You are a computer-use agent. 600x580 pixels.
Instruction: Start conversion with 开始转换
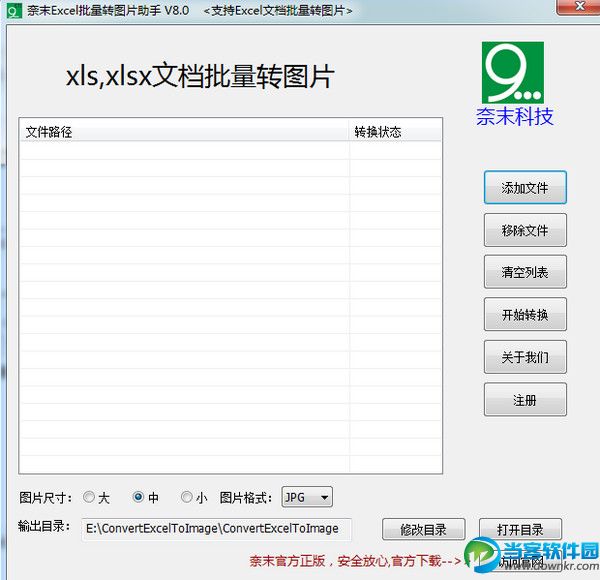coord(525,314)
